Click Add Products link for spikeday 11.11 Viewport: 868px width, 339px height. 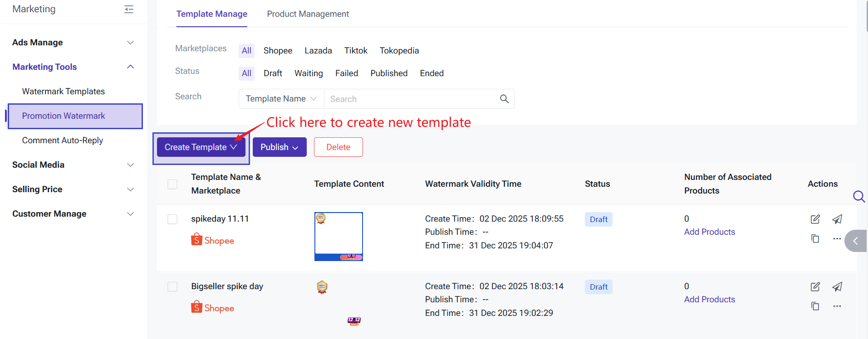709,232
